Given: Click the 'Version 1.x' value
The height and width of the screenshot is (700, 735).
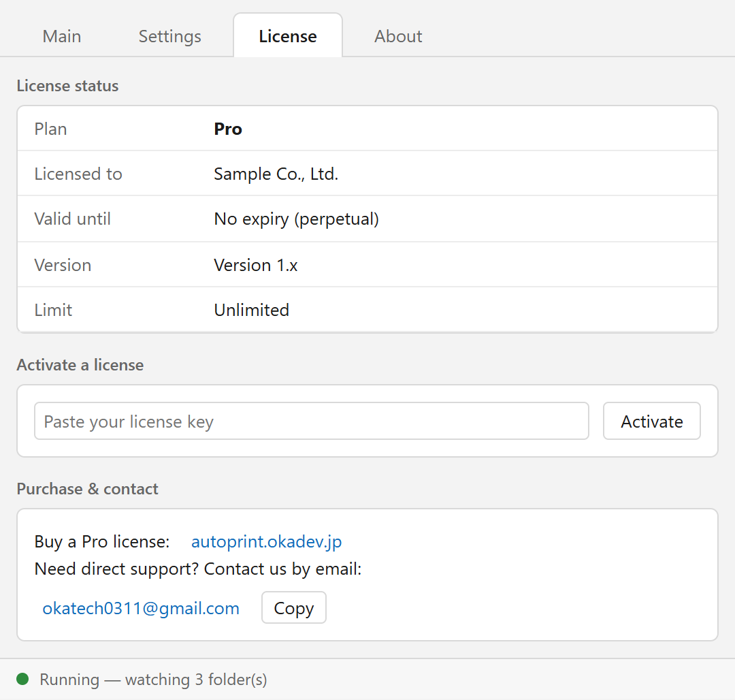Looking at the screenshot, I should pyautogui.click(x=255, y=266).
